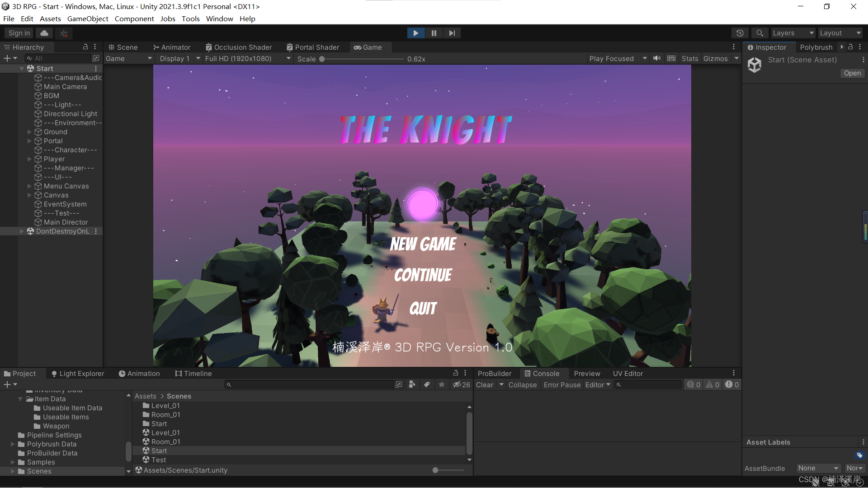Mute game audio in the Game view toolbar
This screenshot has width=868, height=488.
pyautogui.click(x=656, y=58)
